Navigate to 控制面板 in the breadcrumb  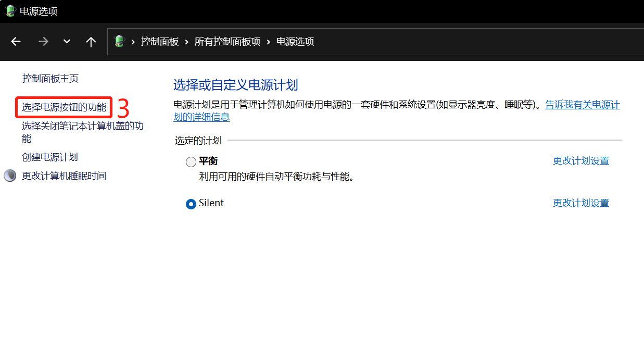coord(159,42)
